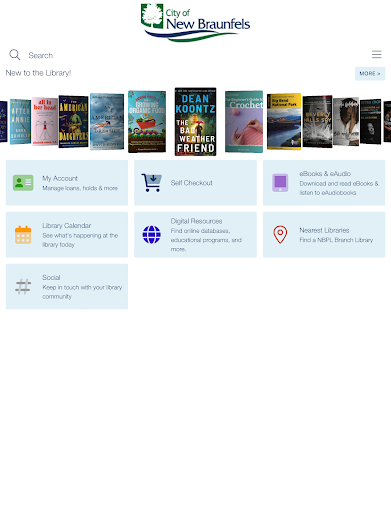Select the grayscale woman portrait book cover

coord(346,122)
